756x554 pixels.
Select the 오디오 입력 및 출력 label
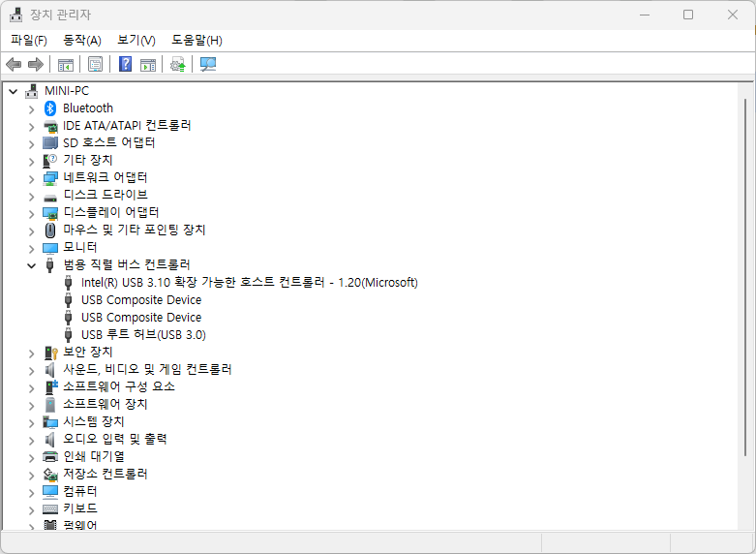pos(115,439)
